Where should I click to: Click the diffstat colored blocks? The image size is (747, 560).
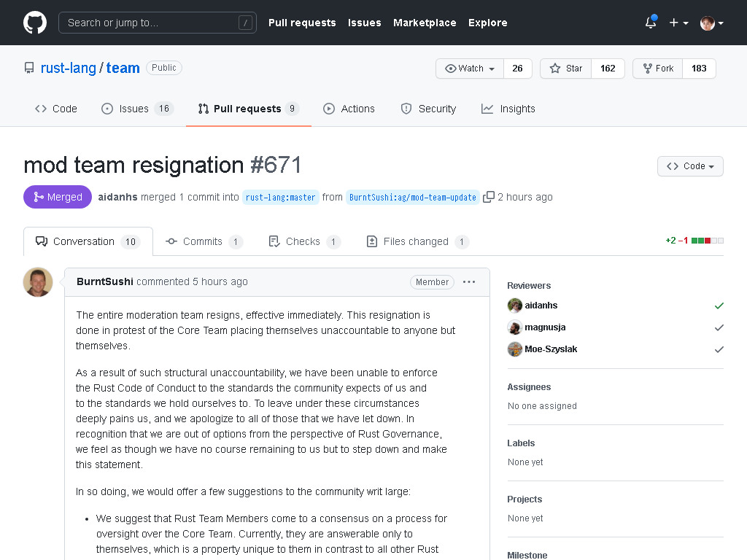click(x=707, y=241)
